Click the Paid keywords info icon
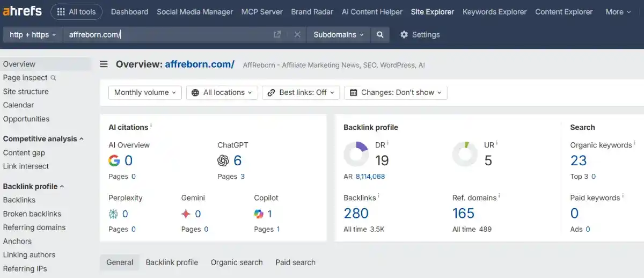Viewport: 644px width, 278px height. click(x=623, y=196)
